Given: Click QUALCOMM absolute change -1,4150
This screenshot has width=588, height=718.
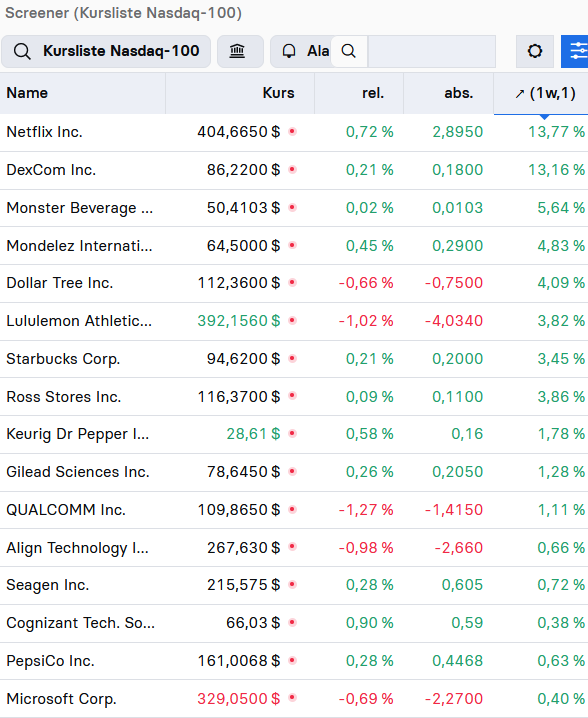Looking at the screenshot, I should click(x=454, y=509).
